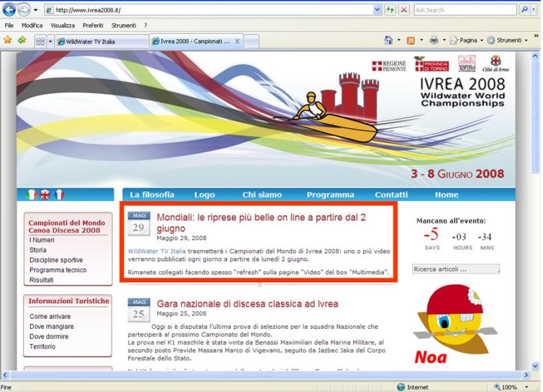Image resolution: width=543 pixels, height=392 pixels.
Task: Open the recent pages dropdown arrow
Action: pos(35,10)
